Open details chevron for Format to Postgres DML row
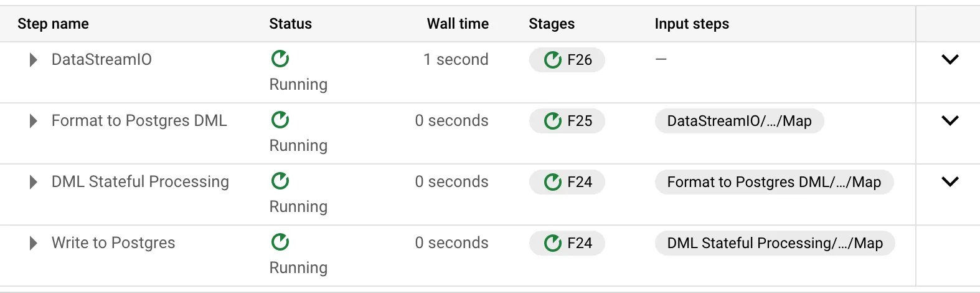This screenshot has width=980, height=293. [950, 121]
